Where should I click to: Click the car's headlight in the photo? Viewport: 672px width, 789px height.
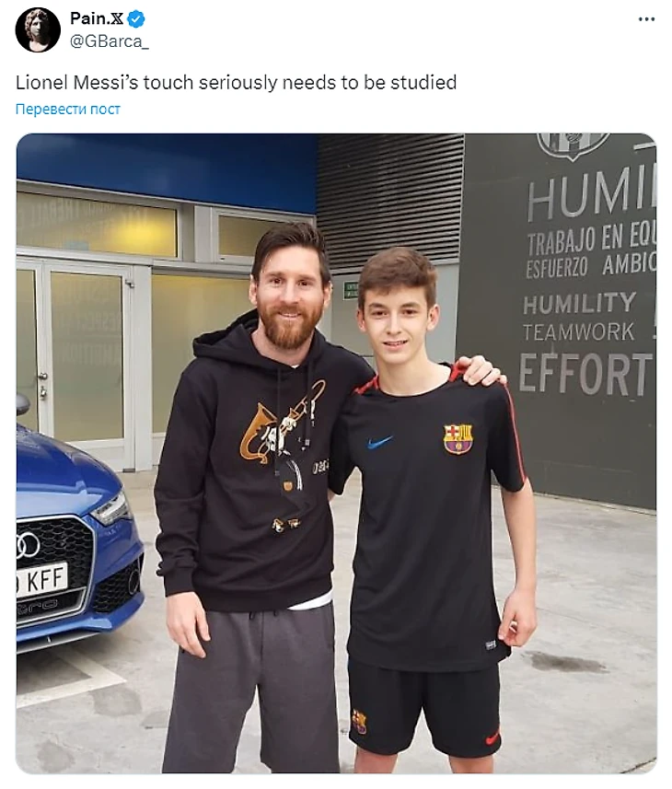(112, 508)
